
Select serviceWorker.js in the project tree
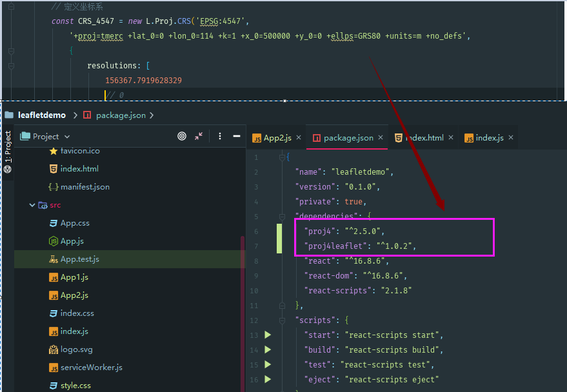86,367
